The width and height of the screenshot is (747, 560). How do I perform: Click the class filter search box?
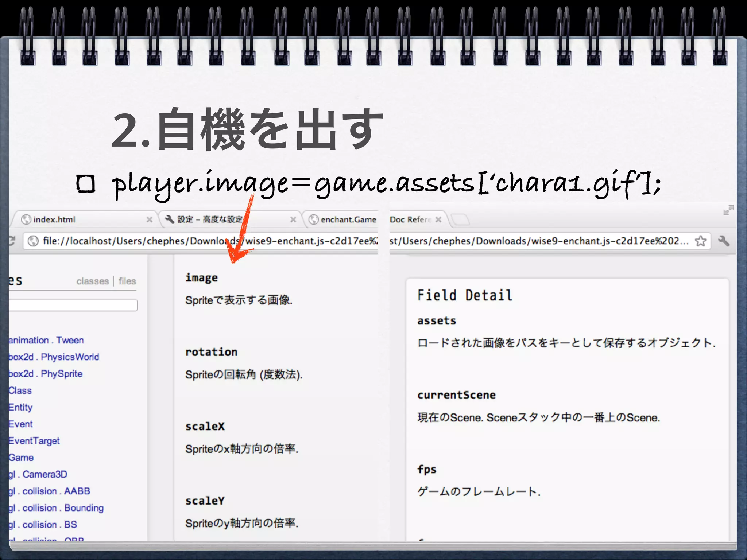73,305
